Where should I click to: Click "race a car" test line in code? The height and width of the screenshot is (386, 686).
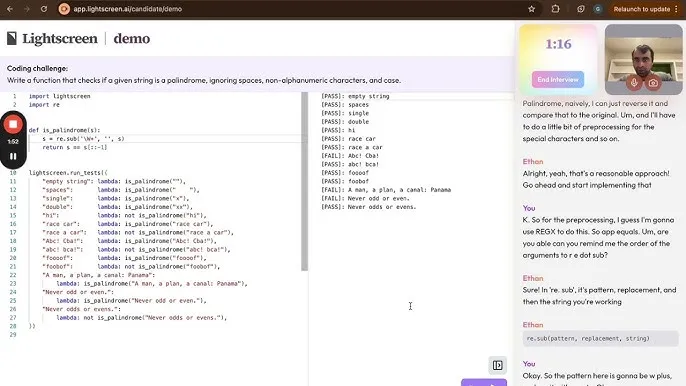pos(138,232)
